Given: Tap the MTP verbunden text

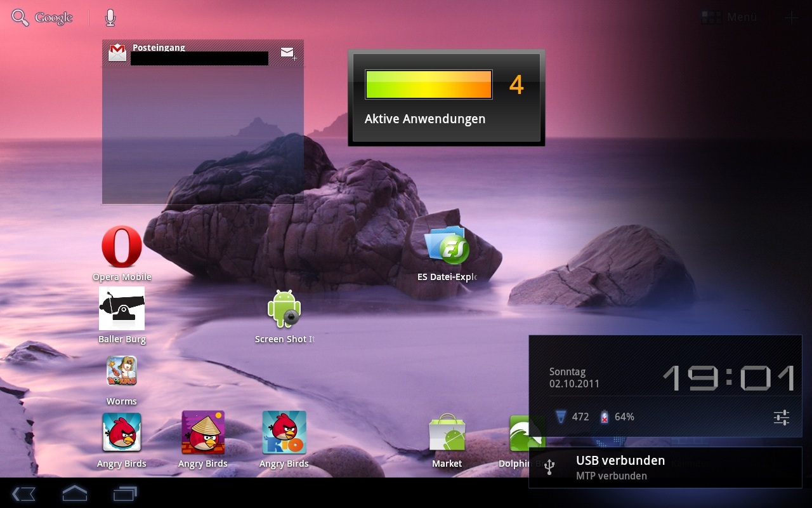Looking at the screenshot, I should point(612,476).
